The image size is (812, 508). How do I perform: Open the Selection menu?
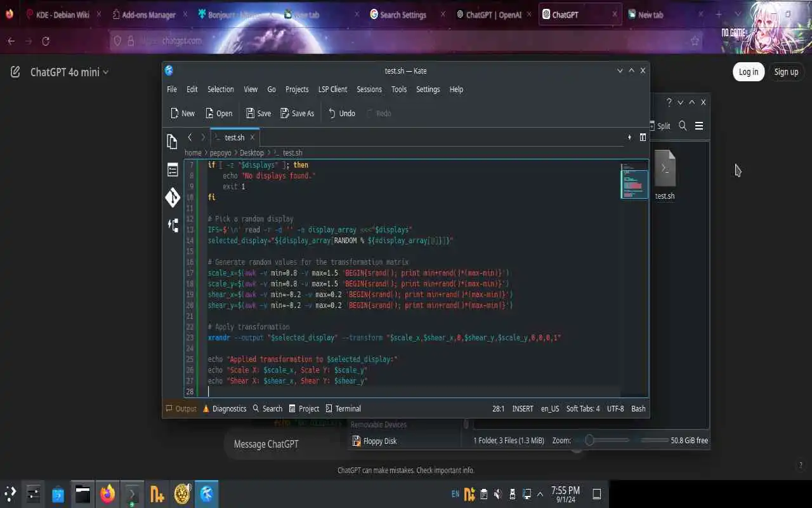pyautogui.click(x=221, y=90)
